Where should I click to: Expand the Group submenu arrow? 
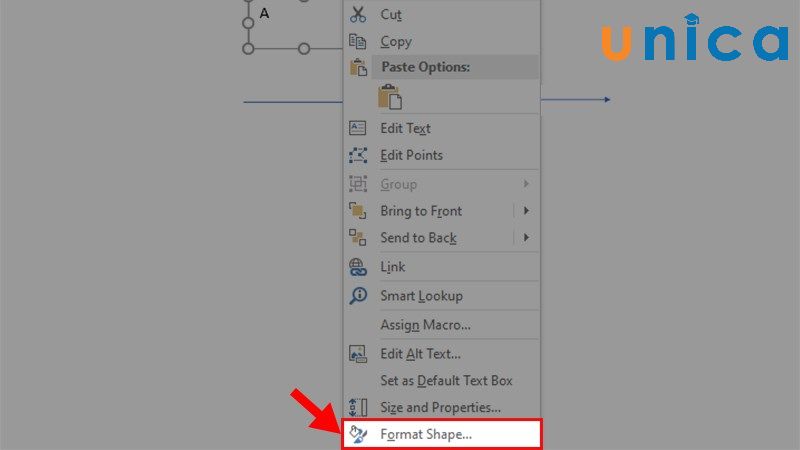526,184
